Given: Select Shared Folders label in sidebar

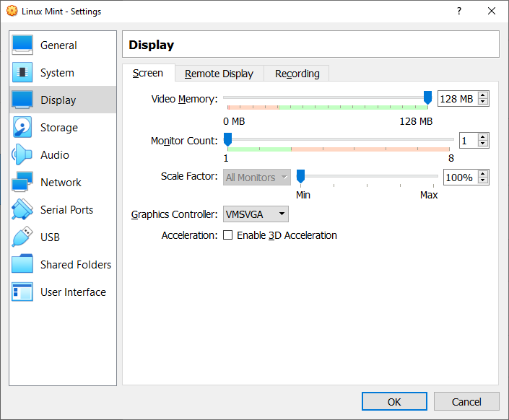Looking at the screenshot, I should [76, 265].
